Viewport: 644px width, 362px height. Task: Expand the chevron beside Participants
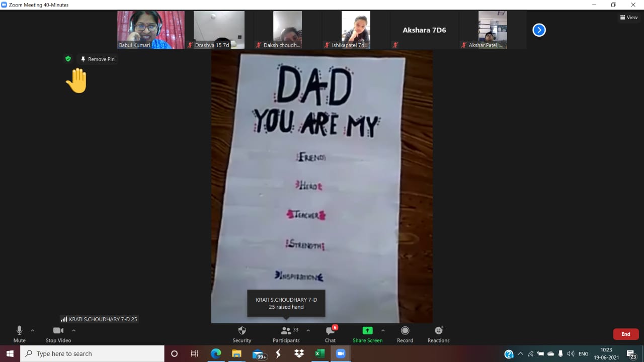pos(308,330)
